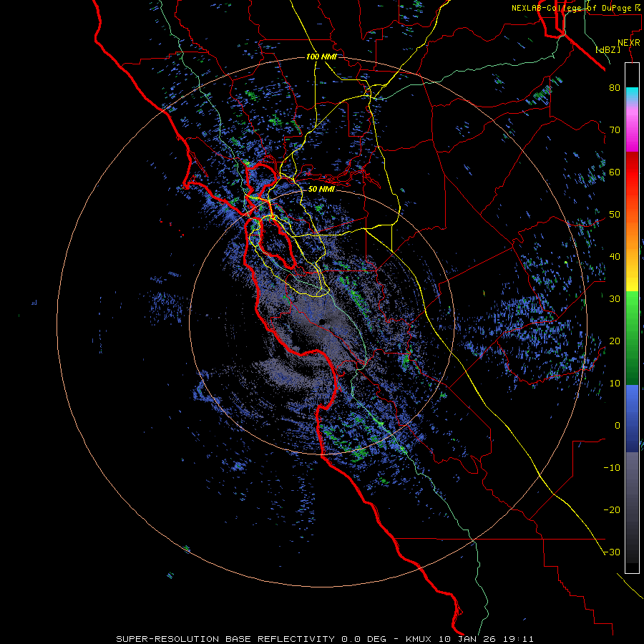Click the '10 JAN 26 19:11' timestamp
The height and width of the screenshot is (644, 644).
pyautogui.click(x=487, y=639)
